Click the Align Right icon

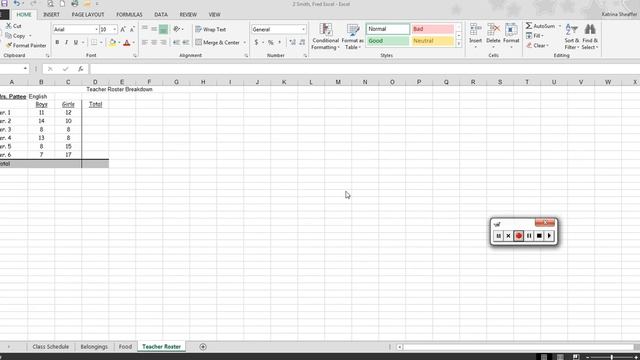point(163,42)
